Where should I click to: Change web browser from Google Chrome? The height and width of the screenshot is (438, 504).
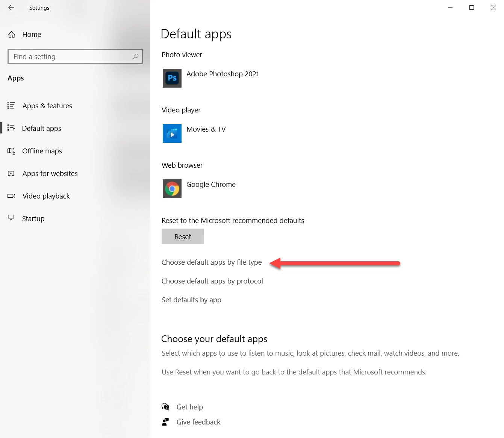coord(211,185)
